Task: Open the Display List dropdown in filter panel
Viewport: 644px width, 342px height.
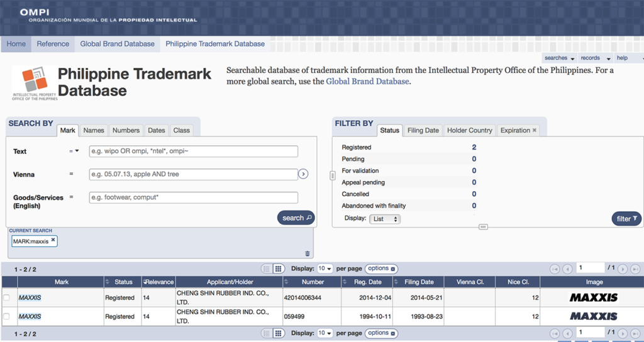Action: 385,219
